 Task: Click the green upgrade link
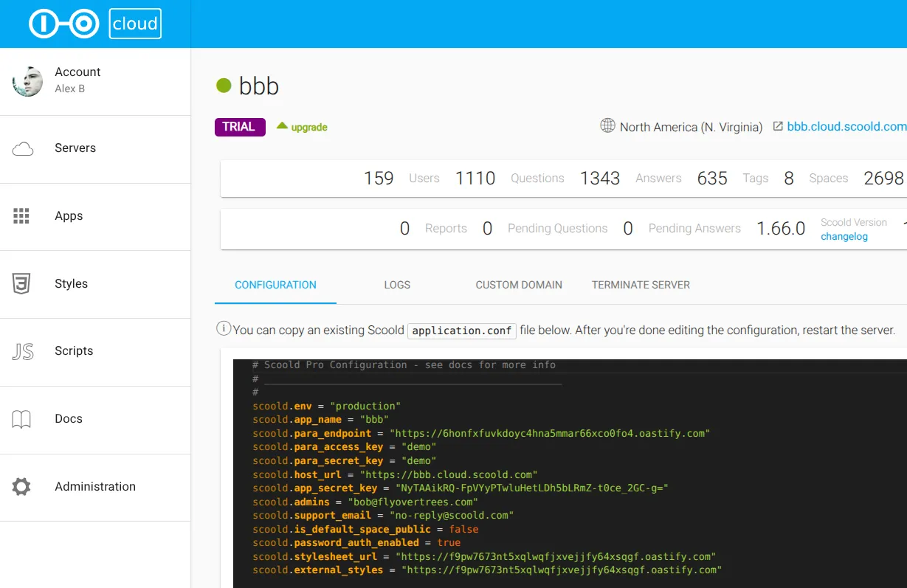point(303,127)
